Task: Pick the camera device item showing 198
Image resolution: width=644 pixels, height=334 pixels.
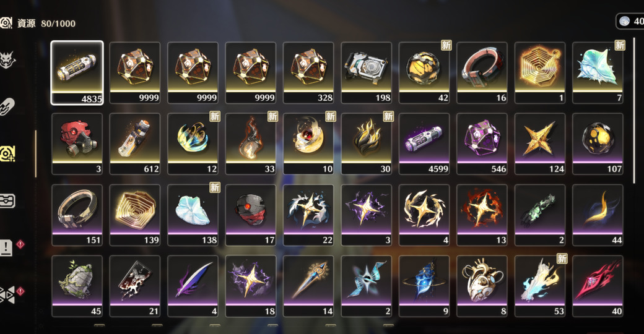Action: (x=367, y=72)
